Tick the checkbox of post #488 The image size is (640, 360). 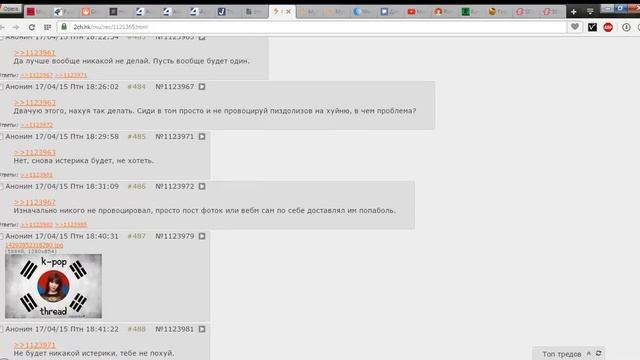point(2,329)
